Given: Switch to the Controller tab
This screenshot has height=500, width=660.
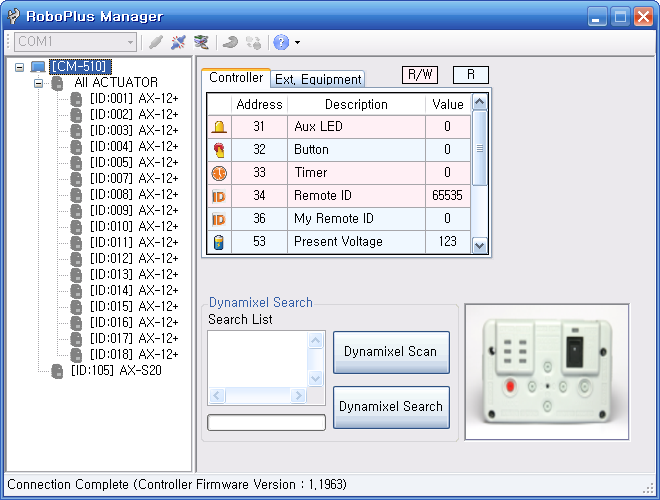Looking at the screenshot, I should point(236,78).
